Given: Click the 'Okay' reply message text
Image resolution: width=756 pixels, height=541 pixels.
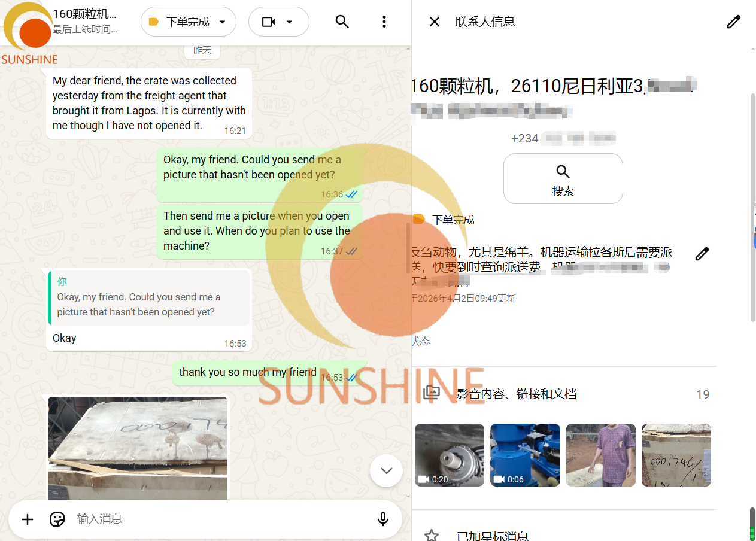Looking at the screenshot, I should 65,338.
